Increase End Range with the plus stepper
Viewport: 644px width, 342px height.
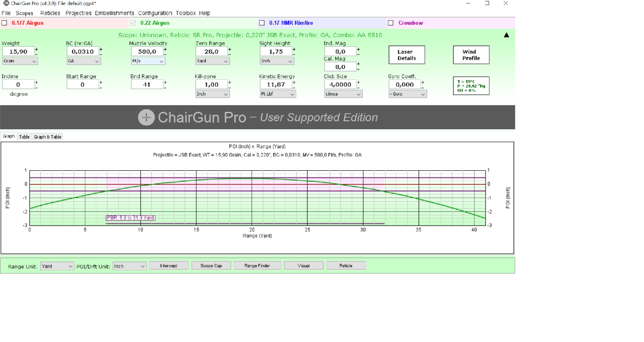[x=165, y=82]
